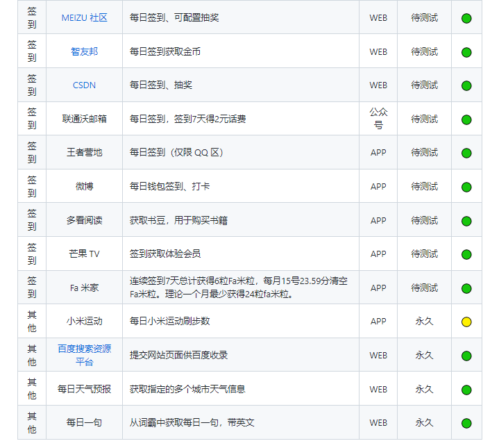Click WEB platform cell in 智友邦 row
The width and height of the screenshot is (499, 448).
pos(378,52)
